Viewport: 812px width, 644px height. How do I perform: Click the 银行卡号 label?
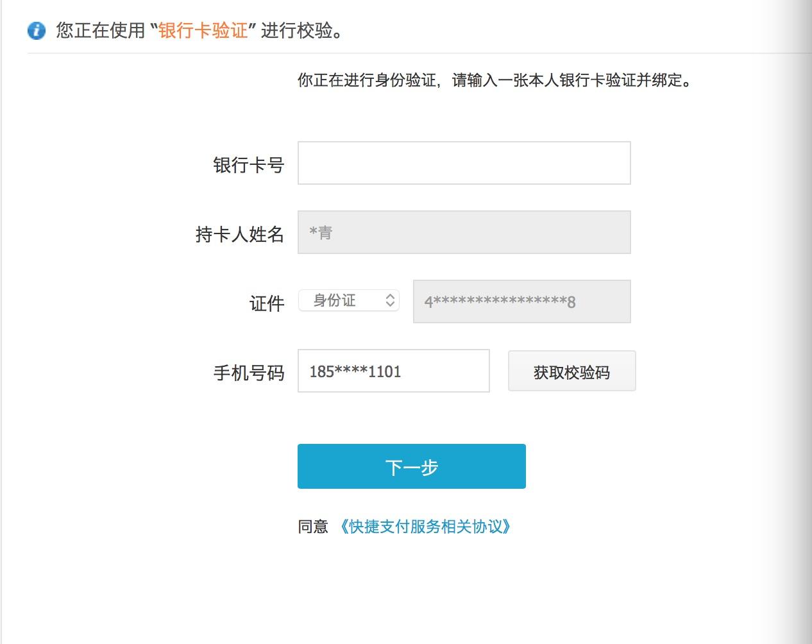pos(248,165)
